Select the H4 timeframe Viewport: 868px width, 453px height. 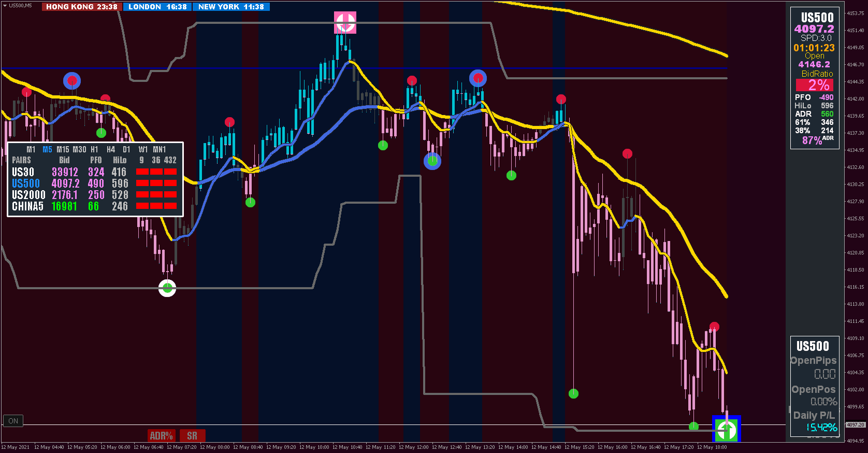click(111, 149)
